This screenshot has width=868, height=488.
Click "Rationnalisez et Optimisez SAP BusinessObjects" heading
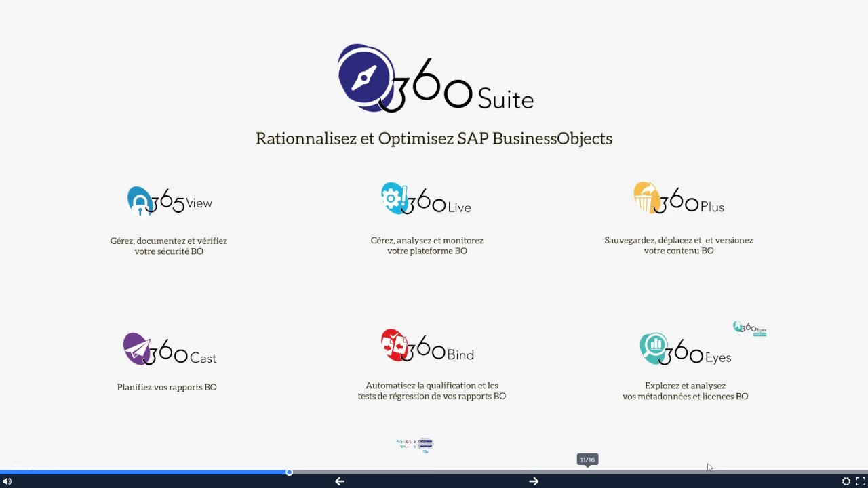pyautogui.click(x=434, y=138)
